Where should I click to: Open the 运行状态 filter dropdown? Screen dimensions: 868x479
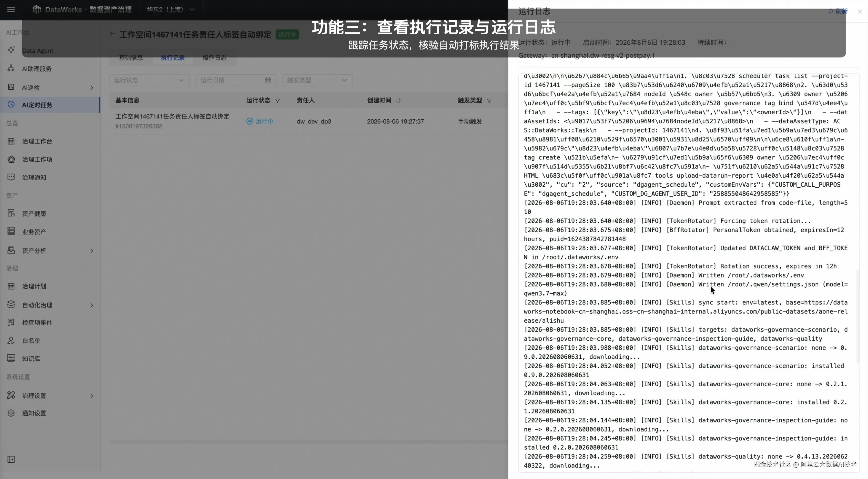click(x=149, y=80)
